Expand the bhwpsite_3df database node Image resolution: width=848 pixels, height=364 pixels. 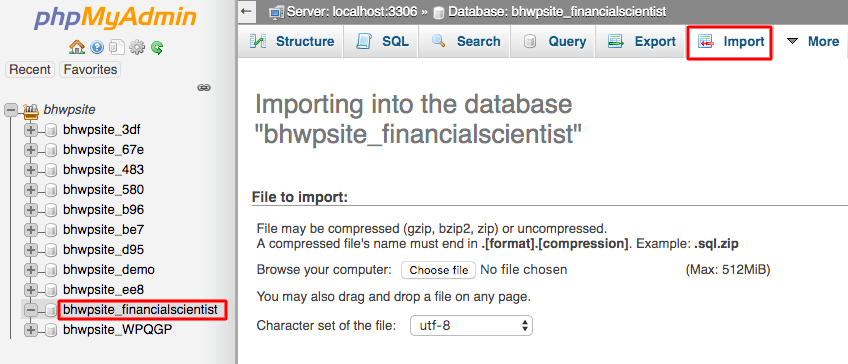coord(31,130)
